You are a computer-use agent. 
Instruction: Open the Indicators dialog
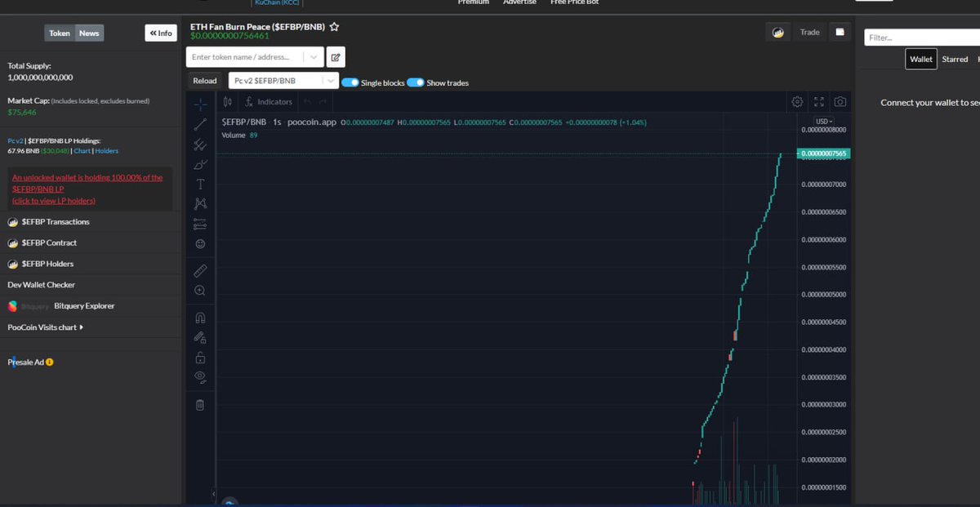point(269,102)
